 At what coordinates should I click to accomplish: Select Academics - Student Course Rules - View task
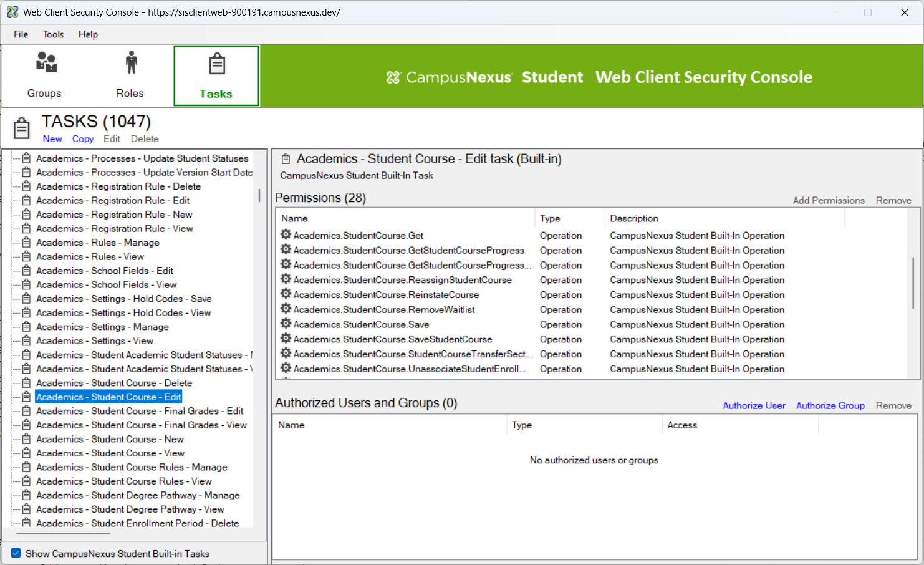(x=124, y=481)
